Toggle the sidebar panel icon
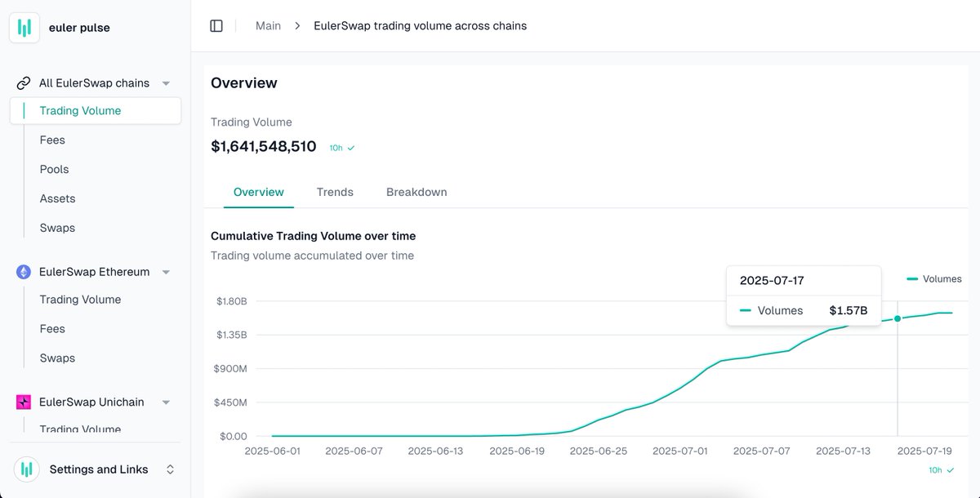This screenshot has height=498, width=980. tap(216, 26)
